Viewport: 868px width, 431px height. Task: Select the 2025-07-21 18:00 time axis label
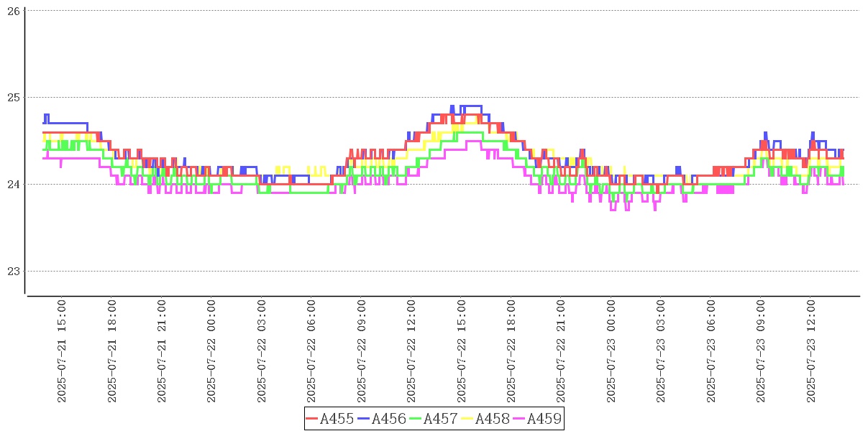click(x=112, y=351)
